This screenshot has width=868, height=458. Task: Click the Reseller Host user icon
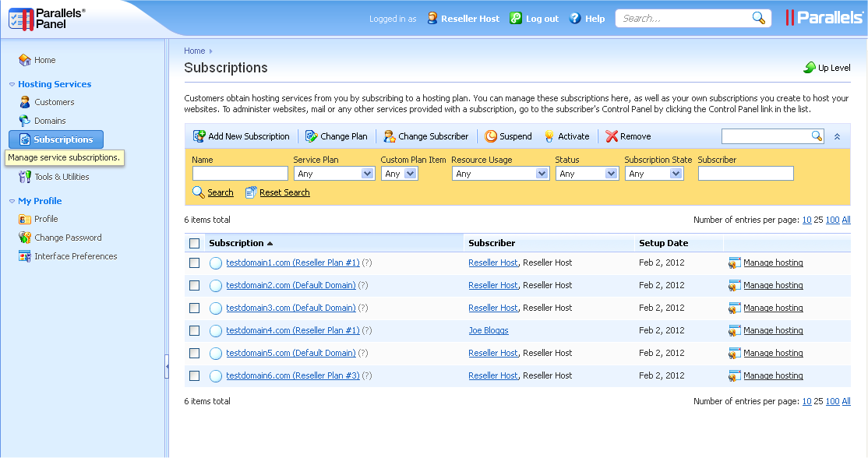pyautogui.click(x=432, y=18)
